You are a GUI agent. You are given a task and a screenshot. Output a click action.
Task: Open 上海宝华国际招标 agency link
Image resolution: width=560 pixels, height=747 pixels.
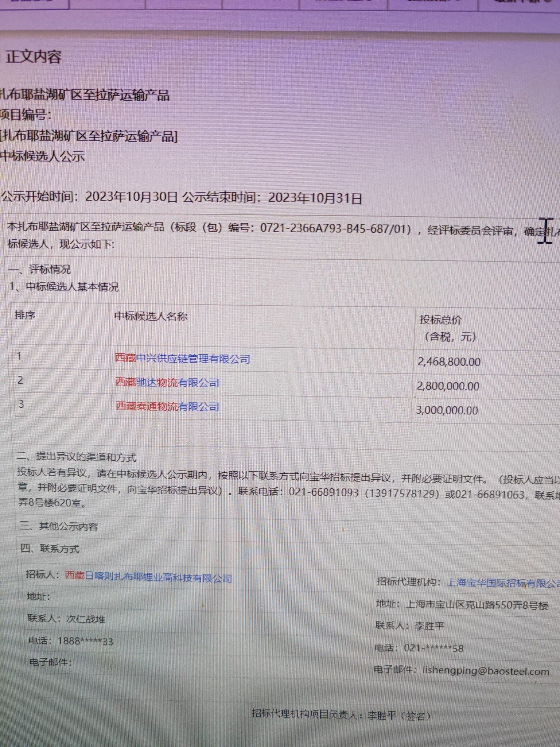pyautogui.click(x=503, y=582)
